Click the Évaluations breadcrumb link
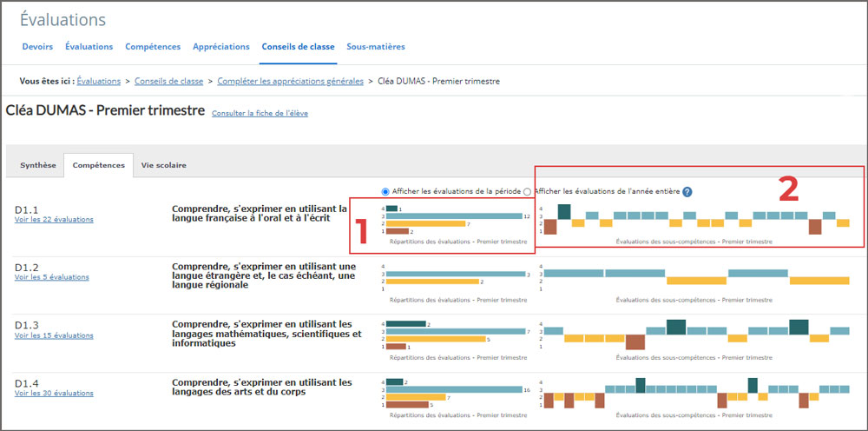Image resolution: width=868 pixels, height=431 pixels. (x=98, y=81)
